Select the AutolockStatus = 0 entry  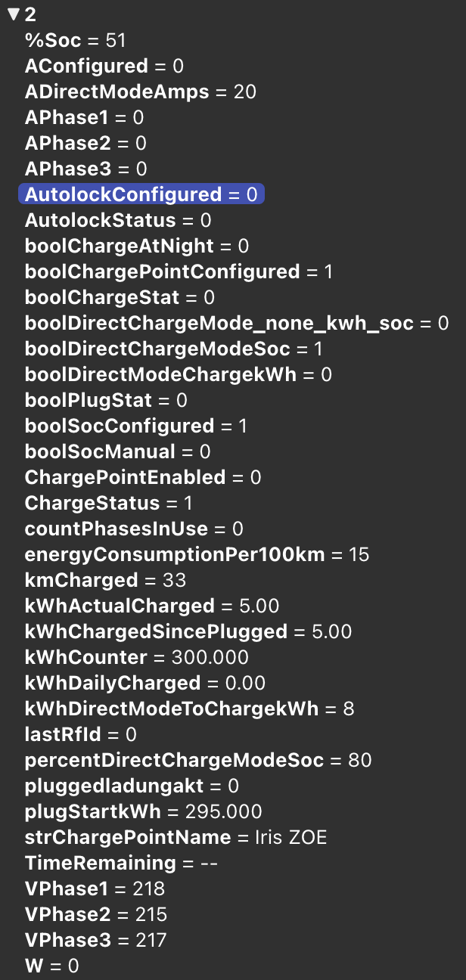(117, 221)
